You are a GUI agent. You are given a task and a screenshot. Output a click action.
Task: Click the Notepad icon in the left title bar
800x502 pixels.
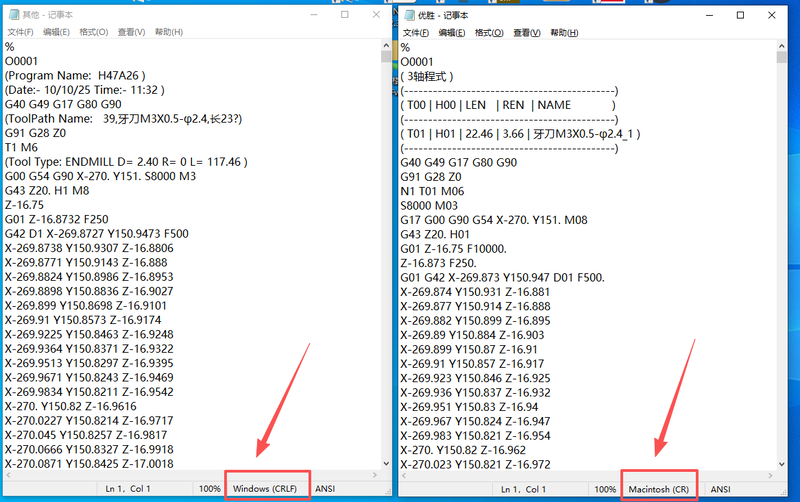pos(12,15)
